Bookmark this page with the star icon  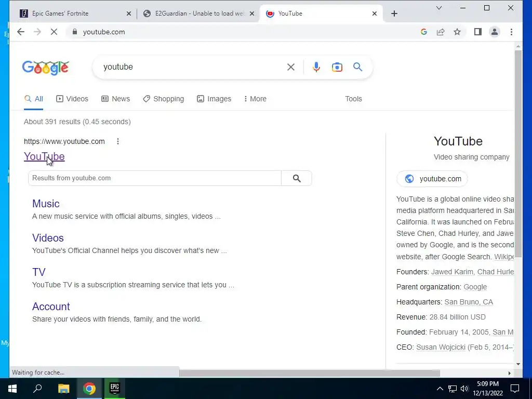point(457,32)
